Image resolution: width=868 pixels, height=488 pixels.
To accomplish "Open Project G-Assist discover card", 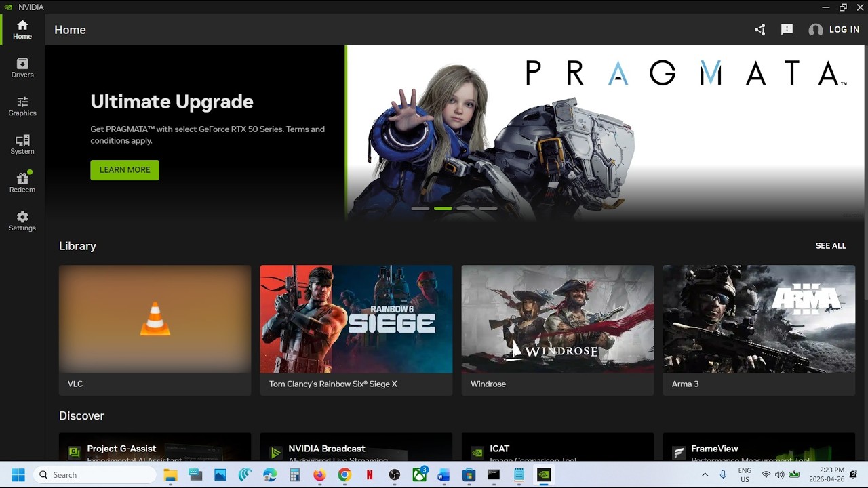I will coord(155,447).
